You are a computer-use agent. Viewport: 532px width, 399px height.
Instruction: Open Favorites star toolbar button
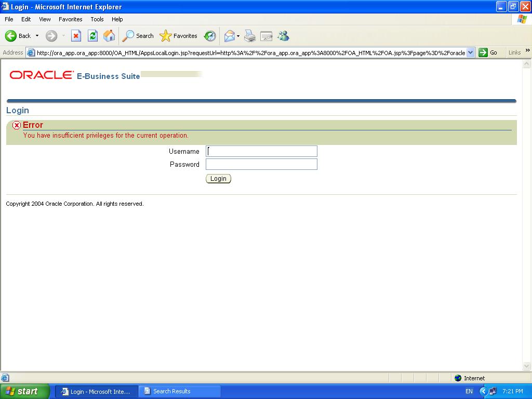[x=179, y=36]
